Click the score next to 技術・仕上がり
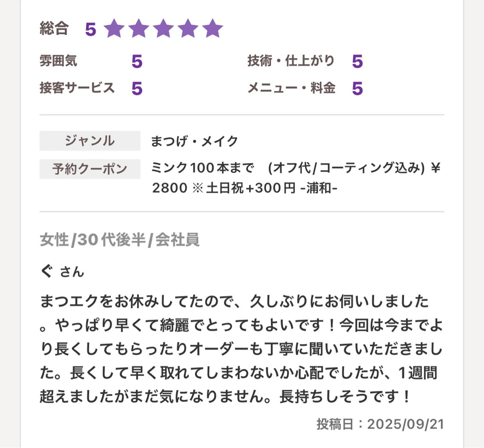Screen dimensions: 484x448 pyautogui.click(x=357, y=62)
